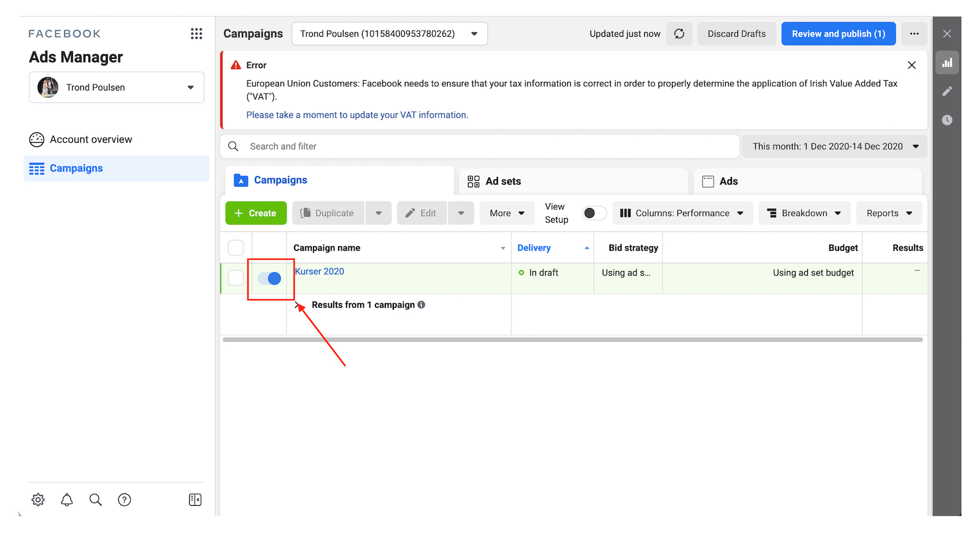Image resolution: width=980 pixels, height=551 pixels.
Task: Open the nine-dot apps grid menu
Action: tap(196, 34)
